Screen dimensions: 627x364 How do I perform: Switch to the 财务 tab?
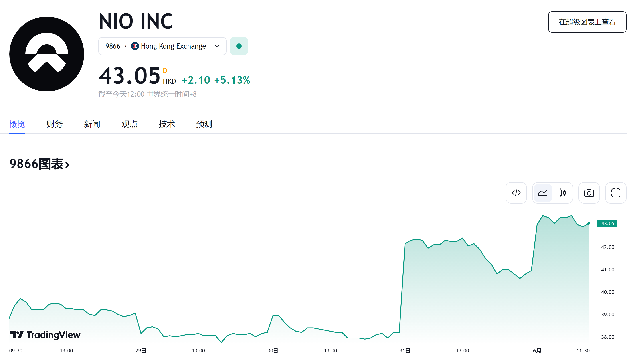[55, 124]
